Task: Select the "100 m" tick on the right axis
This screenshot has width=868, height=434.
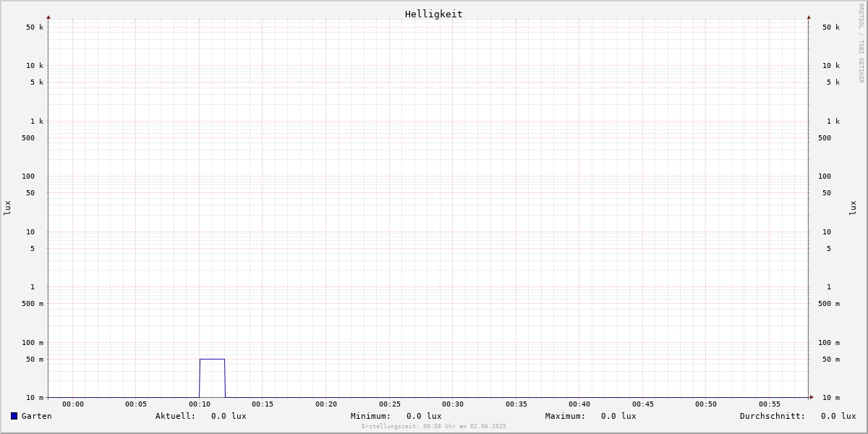Action: coord(829,343)
